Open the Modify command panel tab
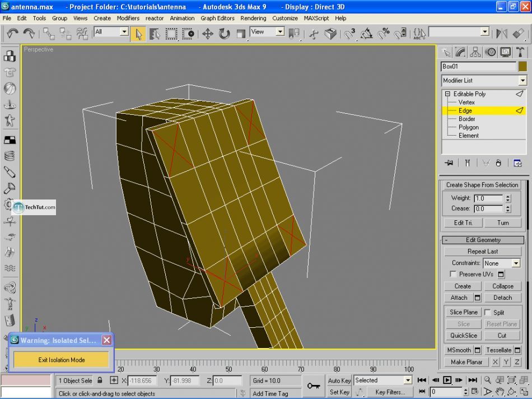Image resolution: width=532 pixels, height=399 pixels. [x=460, y=52]
